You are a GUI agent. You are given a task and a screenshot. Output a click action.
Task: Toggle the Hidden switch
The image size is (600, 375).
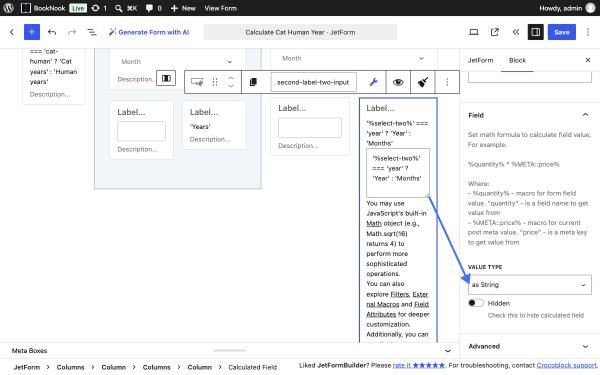[x=476, y=303]
